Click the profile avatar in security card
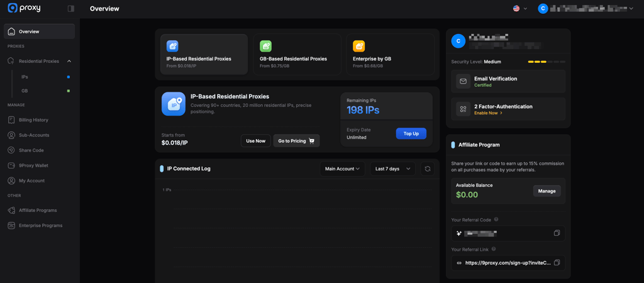This screenshot has height=283, width=644. [458, 41]
